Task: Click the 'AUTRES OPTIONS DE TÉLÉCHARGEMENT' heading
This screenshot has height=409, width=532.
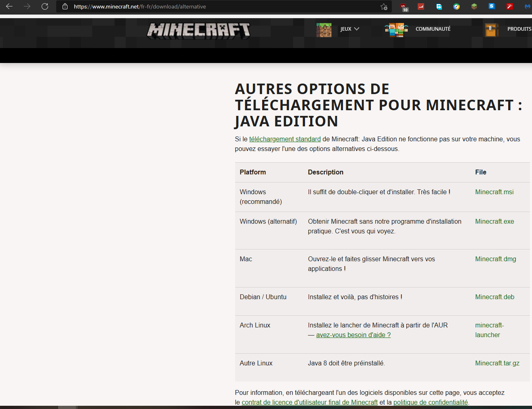Action: click(x=378, y=105)
